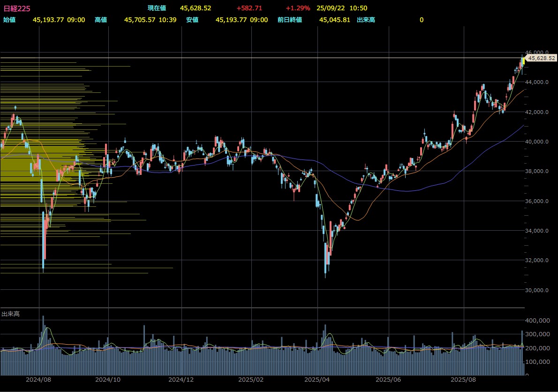Click the 2024/10 date axis label
558x392 pixels.
(108, 379)
